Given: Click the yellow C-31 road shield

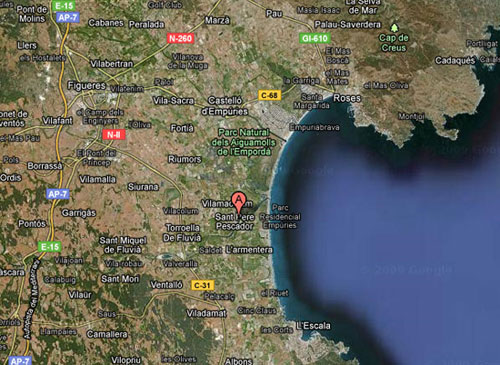Looking at the screenshot, I should coord(202,285).
